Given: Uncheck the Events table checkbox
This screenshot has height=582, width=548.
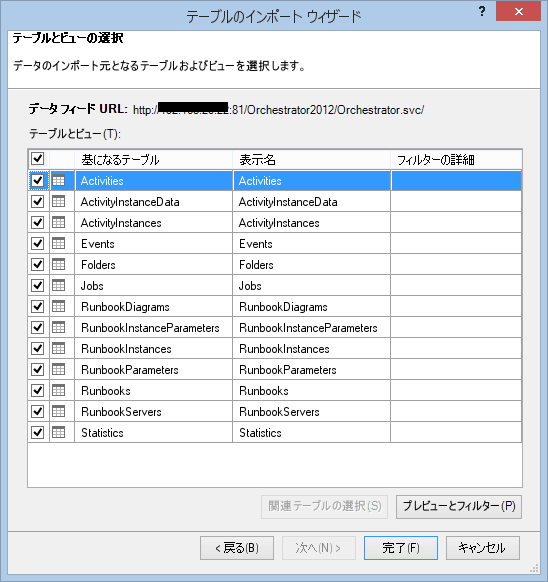Looking at the screenshot, I should [37, 243].
